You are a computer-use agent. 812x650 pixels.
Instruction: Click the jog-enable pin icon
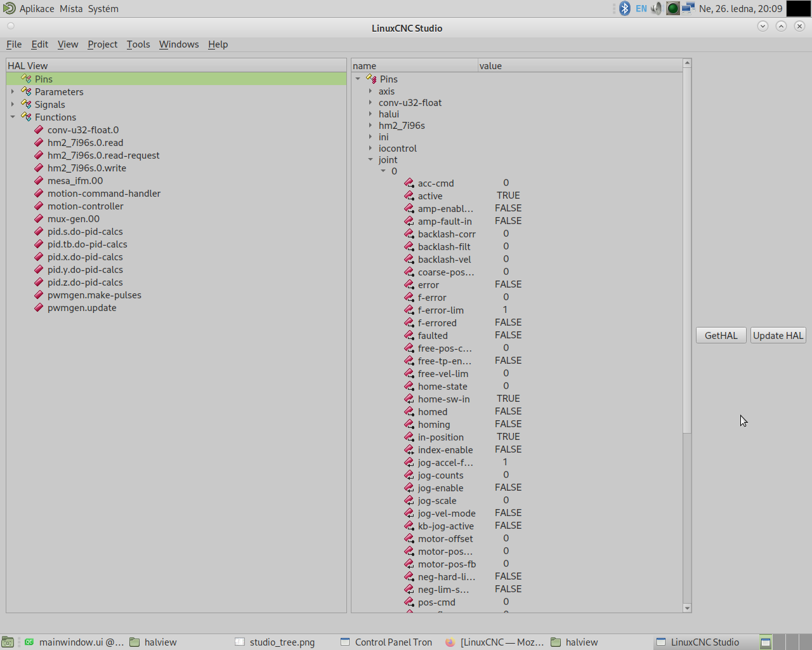[x=409, y=487]
